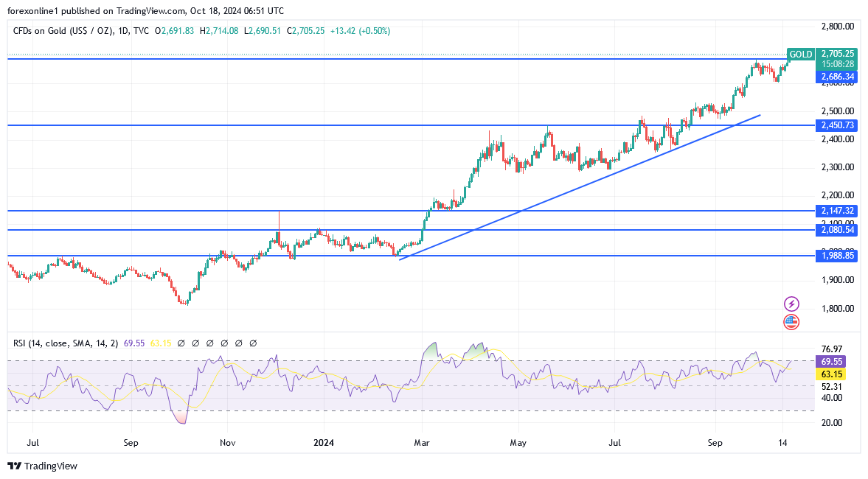Click the RSI (14, close, SMA, 14, 2) legend

point(66,343)
